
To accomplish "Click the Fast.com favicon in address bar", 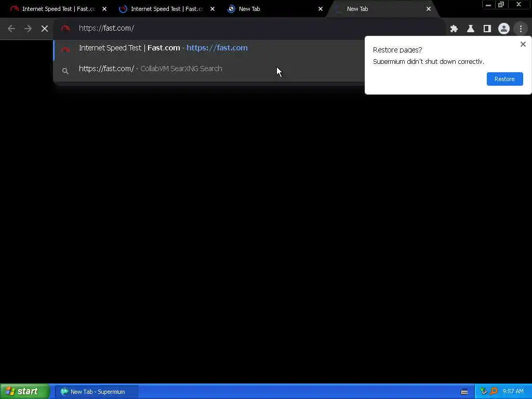I will click(x=65, y=29).
